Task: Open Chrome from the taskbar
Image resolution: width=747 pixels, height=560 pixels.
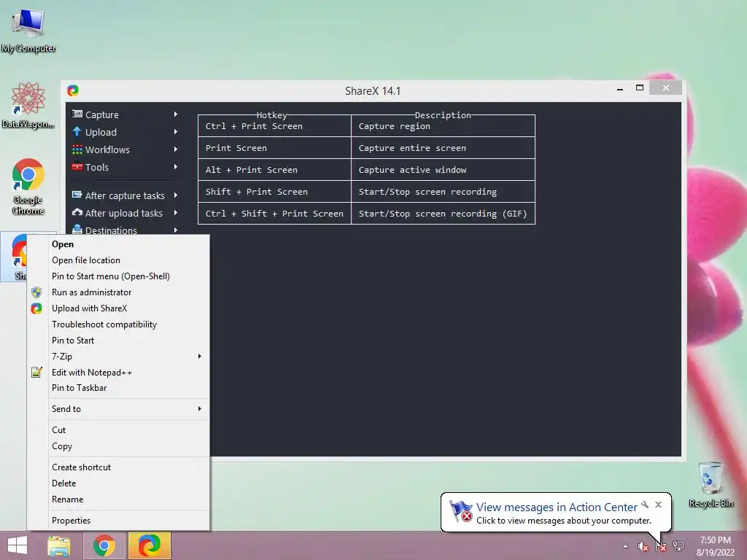Action: click(x=104, y=545)
